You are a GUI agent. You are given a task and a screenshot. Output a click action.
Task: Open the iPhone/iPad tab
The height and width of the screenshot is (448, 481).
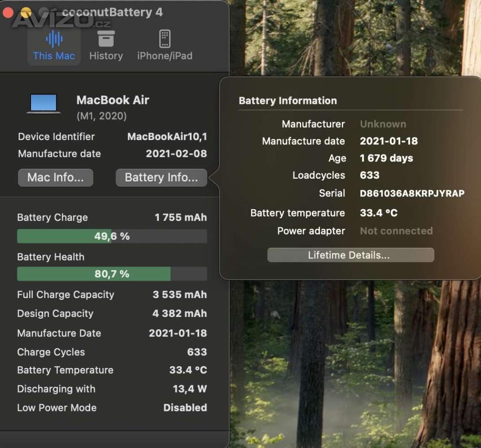(x=165, y=46)
